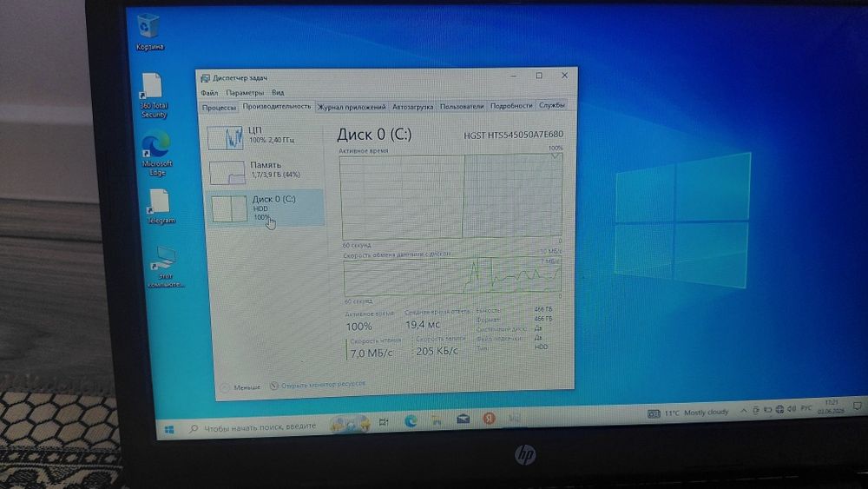Switch to the Журнал приложений tab

[351, 107]
